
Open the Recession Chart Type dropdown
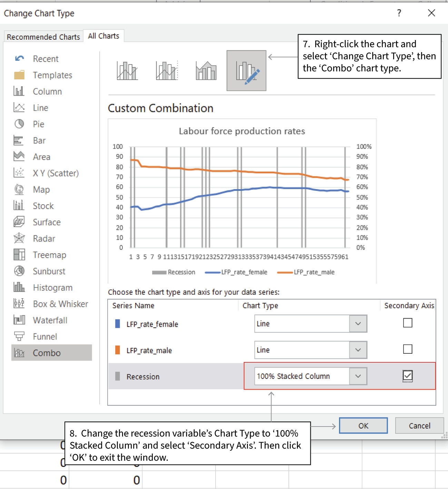[x=358, y=376]
